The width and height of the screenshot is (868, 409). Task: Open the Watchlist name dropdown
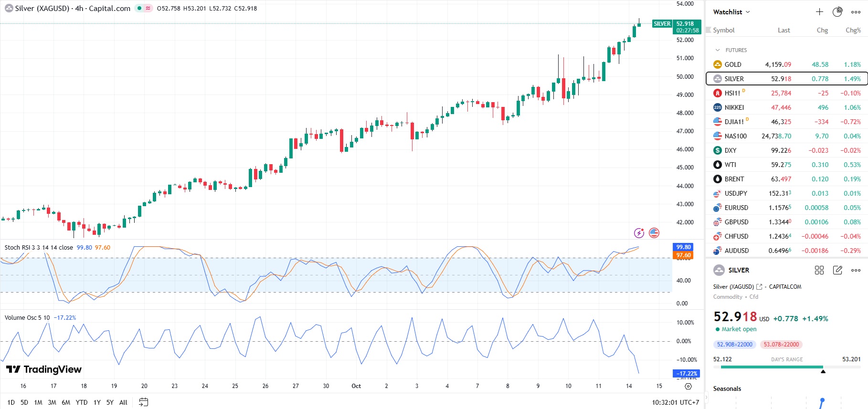(731, 12)
